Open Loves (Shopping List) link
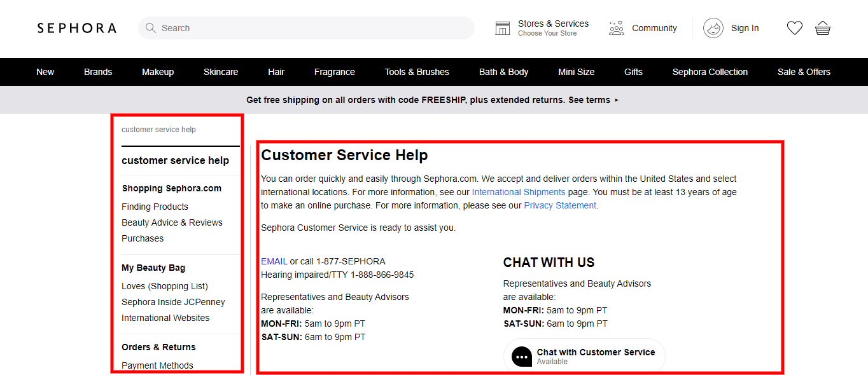Screen dimensions: 868x375 tap(165, 286)
